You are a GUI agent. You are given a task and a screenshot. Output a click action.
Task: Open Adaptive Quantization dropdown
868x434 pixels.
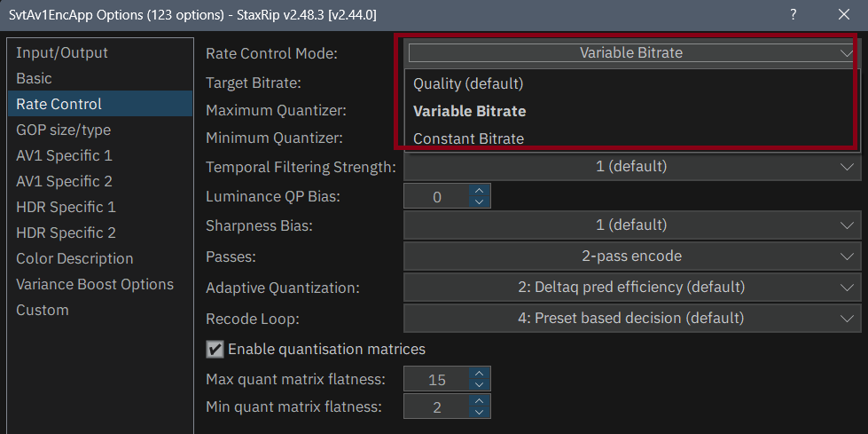point(630,288)
